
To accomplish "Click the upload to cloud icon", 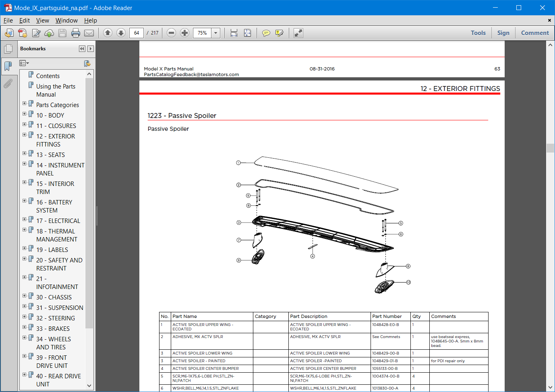I will 49,33.
